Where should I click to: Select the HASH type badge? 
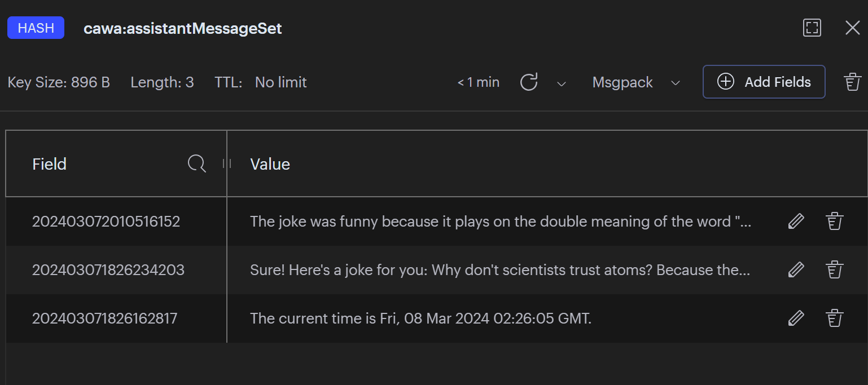pyautogui.click(x=36, y=28)
